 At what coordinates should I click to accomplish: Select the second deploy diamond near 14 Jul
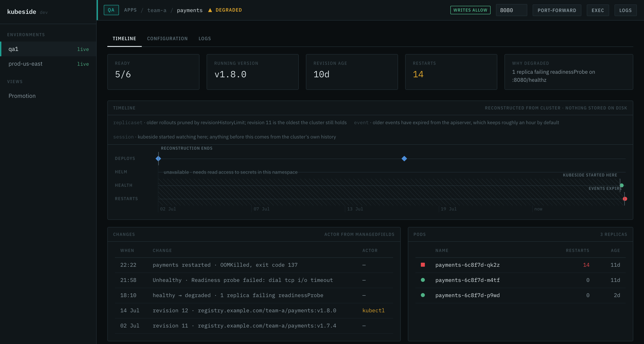pyautogui.click(x=404, y=159)
